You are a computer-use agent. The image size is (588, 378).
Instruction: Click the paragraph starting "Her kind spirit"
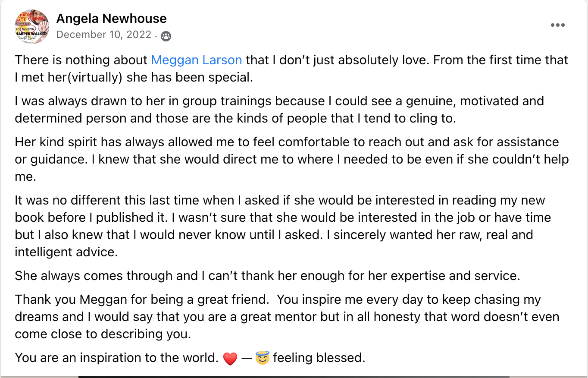click(x=292, y=159)
